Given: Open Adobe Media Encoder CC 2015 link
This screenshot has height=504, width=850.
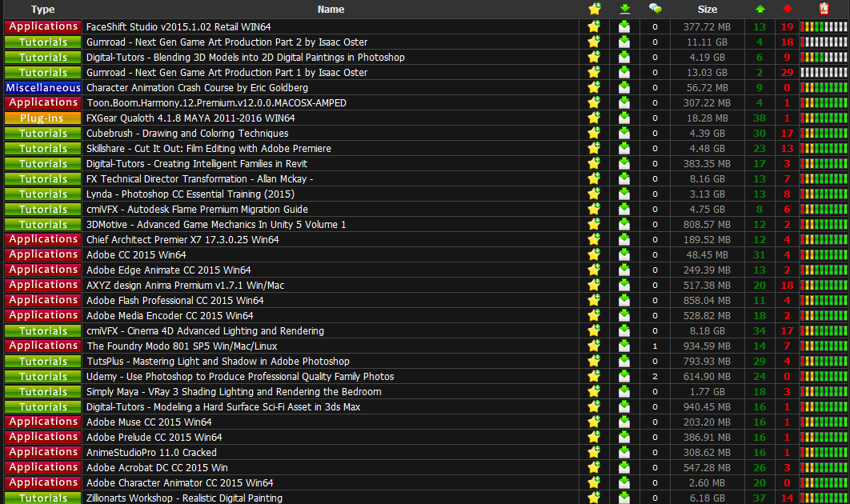Looking at the screenshot, I should tap(170, 315).
